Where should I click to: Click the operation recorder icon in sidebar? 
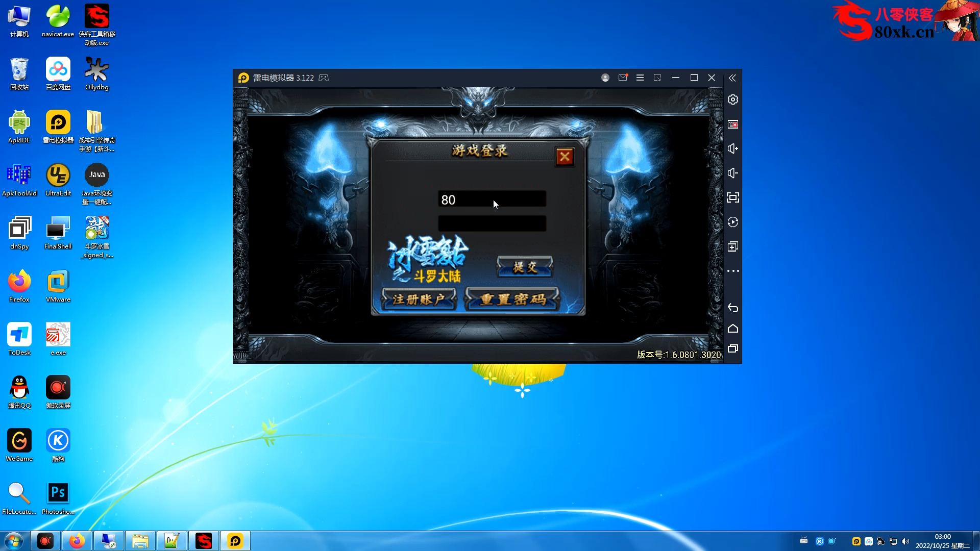(x=733, y=222)
